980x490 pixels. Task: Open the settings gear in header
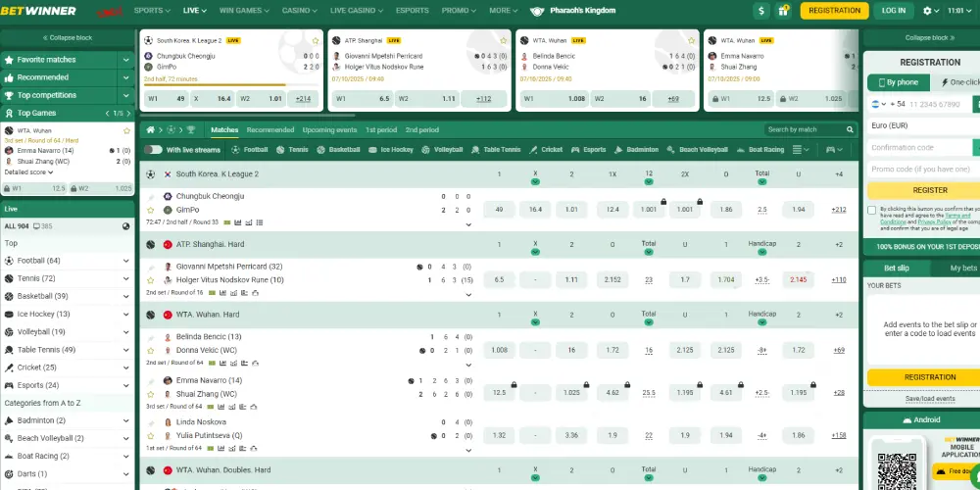point(927,11)
